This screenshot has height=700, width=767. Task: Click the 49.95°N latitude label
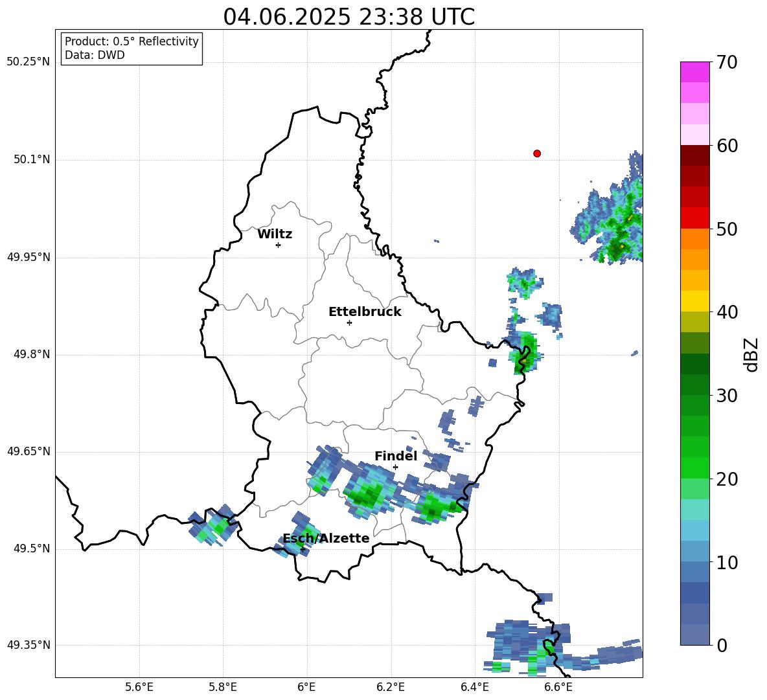(x=29, y=257)
